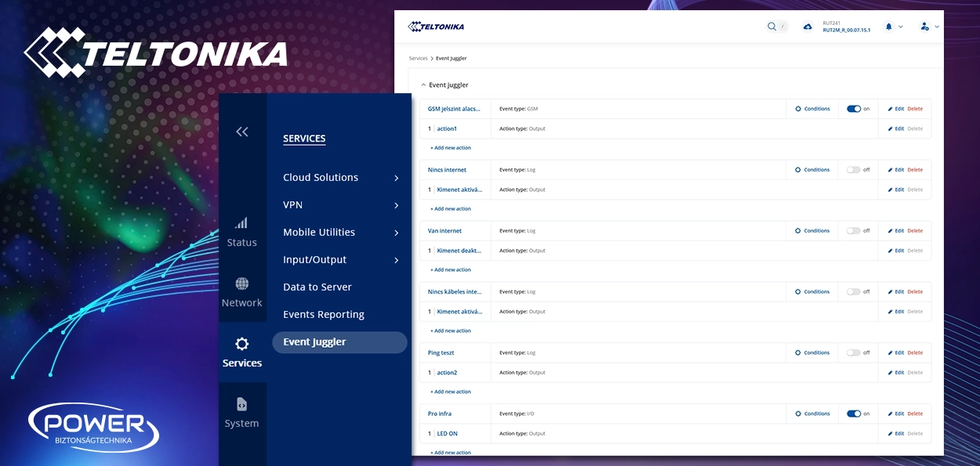
Task: Click the SERVICES heading in the menu
Action: (304, 139)
